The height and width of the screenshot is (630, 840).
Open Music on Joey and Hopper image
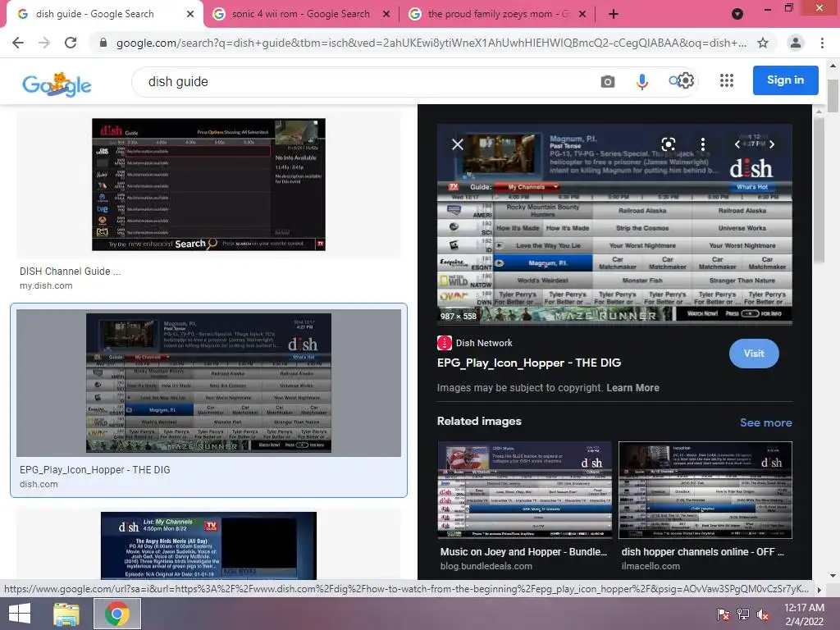click(524, 490)
